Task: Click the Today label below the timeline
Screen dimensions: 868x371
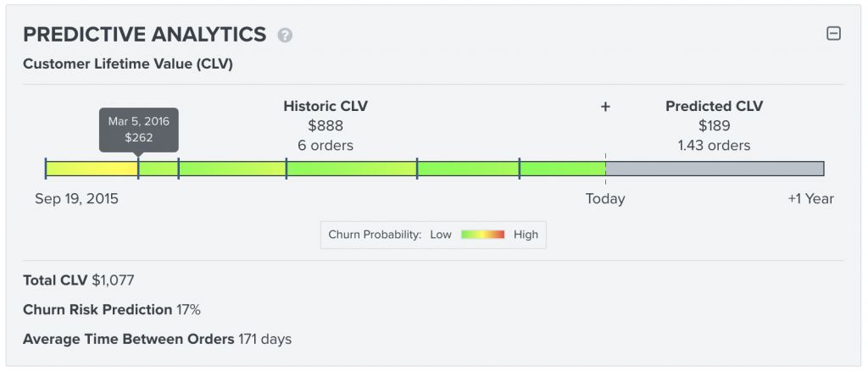Action: pos(605,199)
